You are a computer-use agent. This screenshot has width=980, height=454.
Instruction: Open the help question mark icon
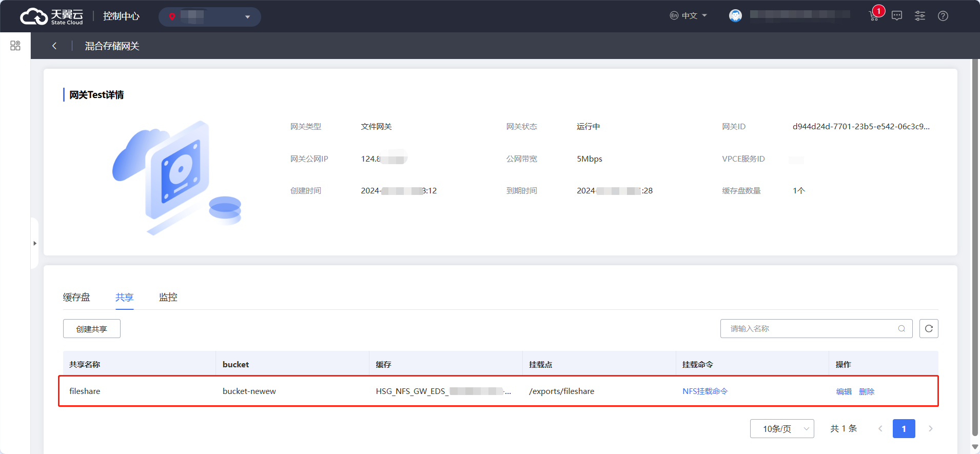(x=943, y=16)
